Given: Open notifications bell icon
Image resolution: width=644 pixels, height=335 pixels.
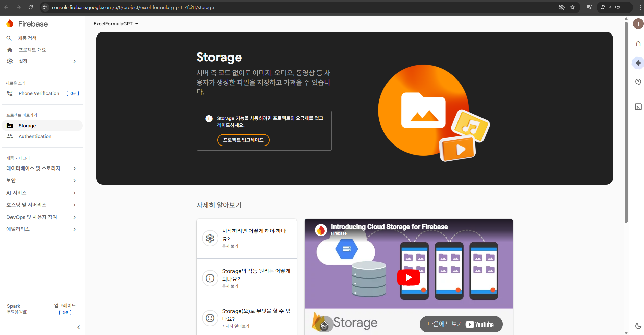Looking at the screenshot, I should click(x=638, y=44).
